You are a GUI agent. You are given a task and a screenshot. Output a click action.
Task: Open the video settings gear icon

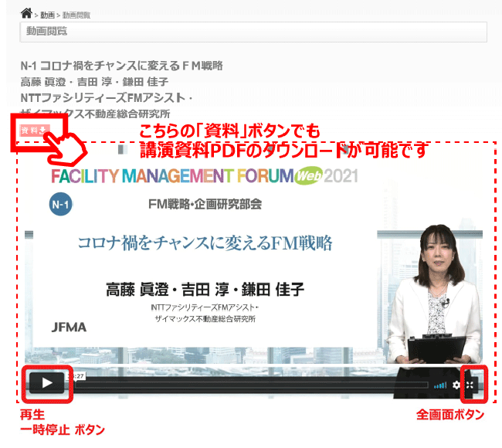456,385
